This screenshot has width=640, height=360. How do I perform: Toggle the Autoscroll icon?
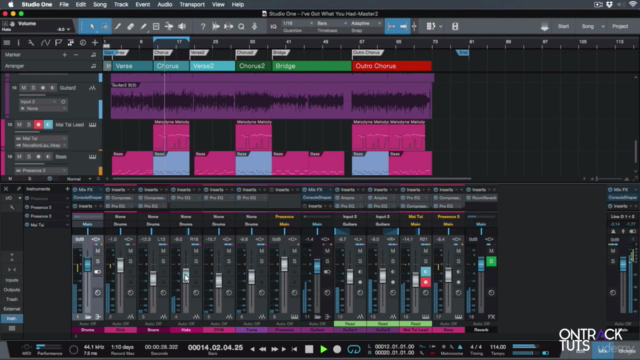click(x=403, y=27)
